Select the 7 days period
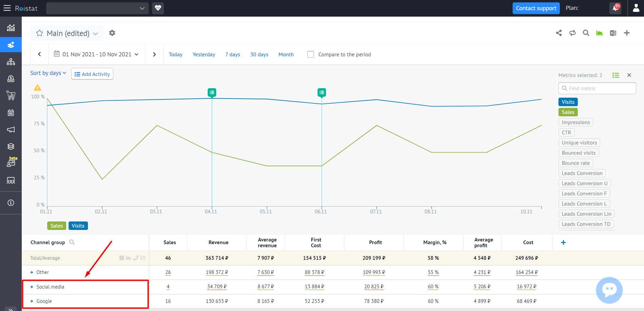 233,55
